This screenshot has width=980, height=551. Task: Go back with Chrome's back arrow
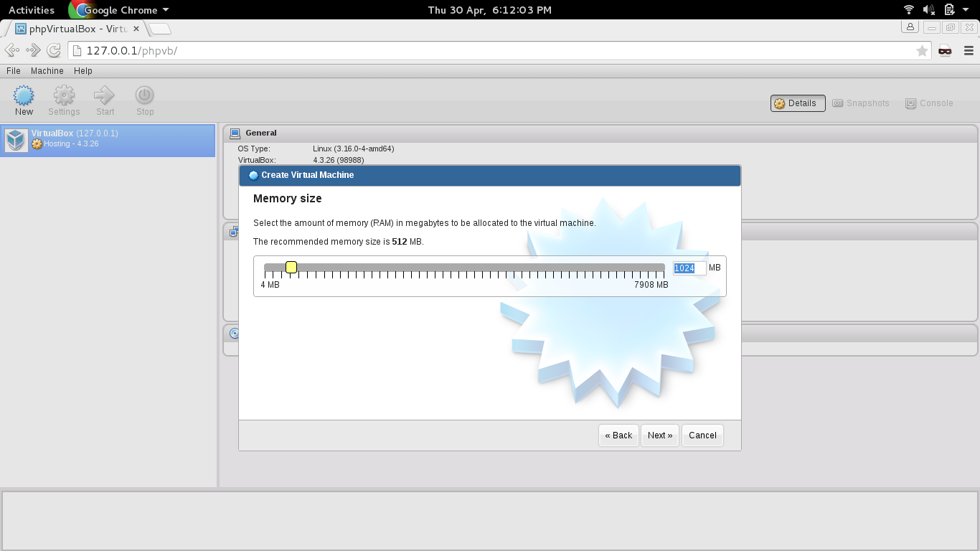click(12, 50)
